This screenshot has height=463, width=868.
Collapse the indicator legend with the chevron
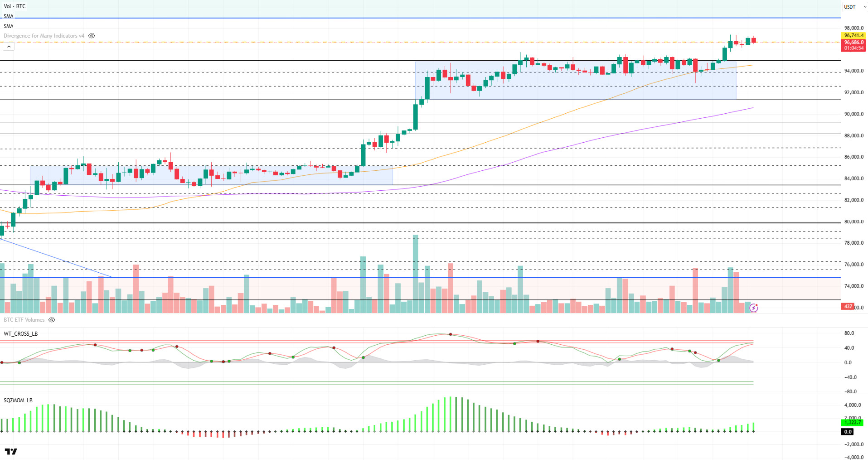pyautogui.click(x=9, y=46)
